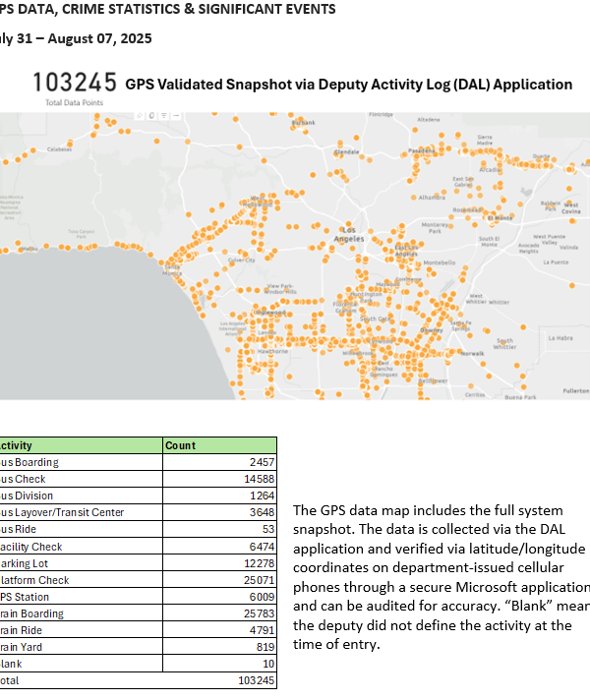Select the Parking Lot row label
The height and width of the screenshot is (700, 590).
(x=31, y=563)
